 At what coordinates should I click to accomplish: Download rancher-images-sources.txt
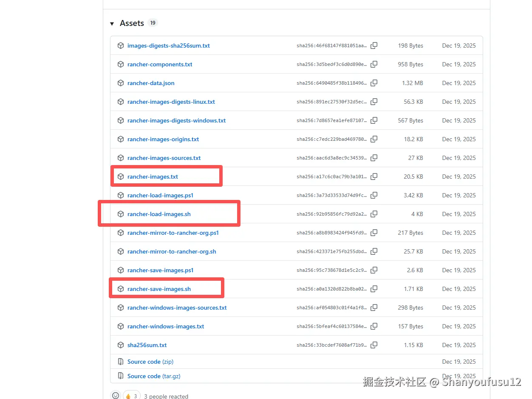click(164, 158)
